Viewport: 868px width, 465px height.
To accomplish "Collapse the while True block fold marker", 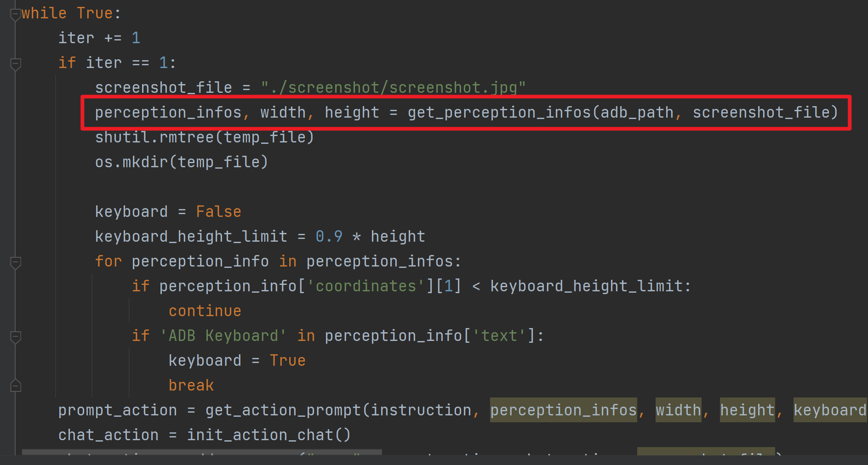I will [15, 14].
